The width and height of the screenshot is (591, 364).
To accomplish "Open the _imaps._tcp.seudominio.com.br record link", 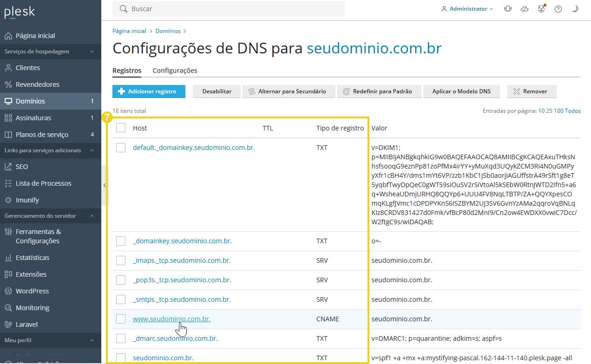I will (x=182, y=260).
